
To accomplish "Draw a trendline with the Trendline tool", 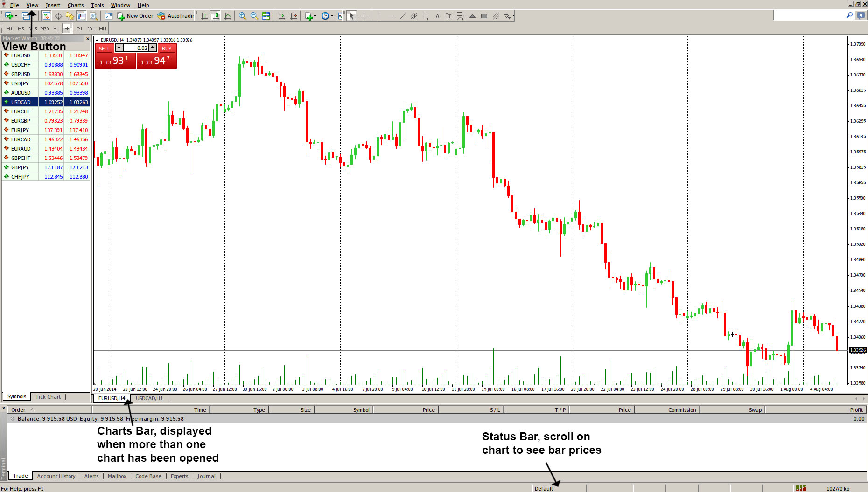I will click(402, 16).
